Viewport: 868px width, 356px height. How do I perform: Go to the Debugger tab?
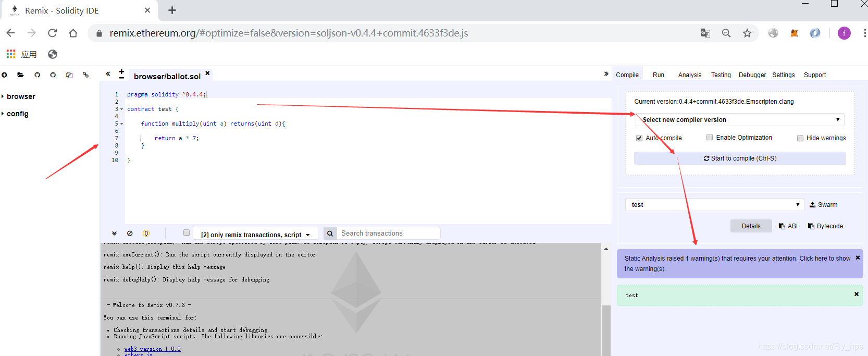(x=752, y=75)
